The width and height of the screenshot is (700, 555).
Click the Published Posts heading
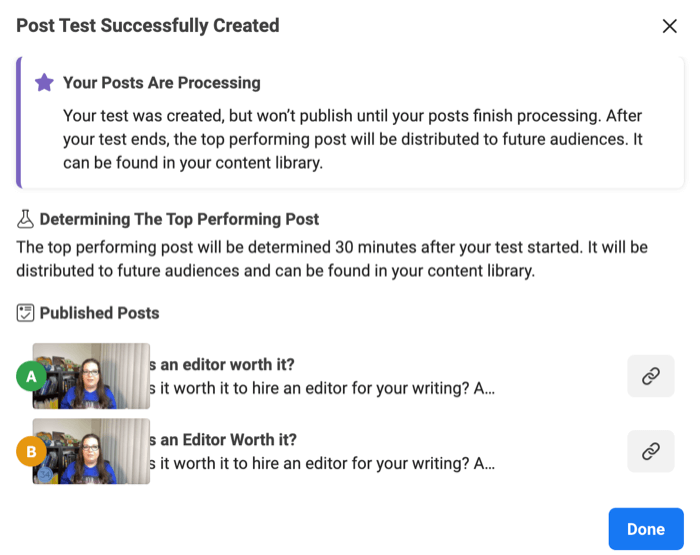coord(99,313)
